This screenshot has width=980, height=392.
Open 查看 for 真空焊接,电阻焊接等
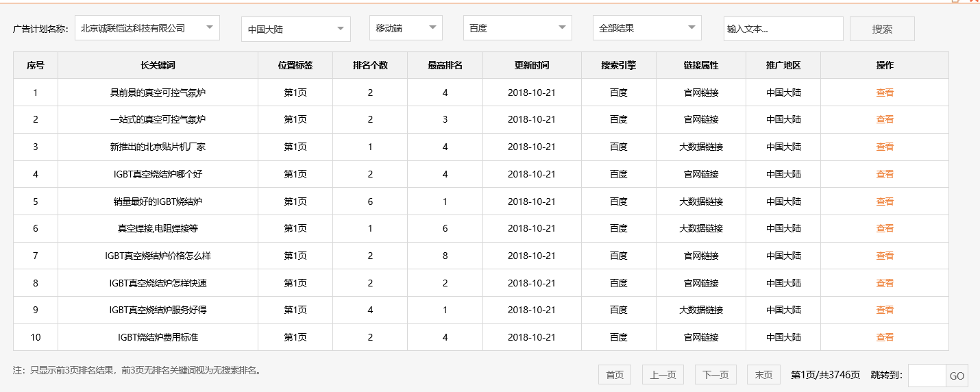click(x=885, y=228)
